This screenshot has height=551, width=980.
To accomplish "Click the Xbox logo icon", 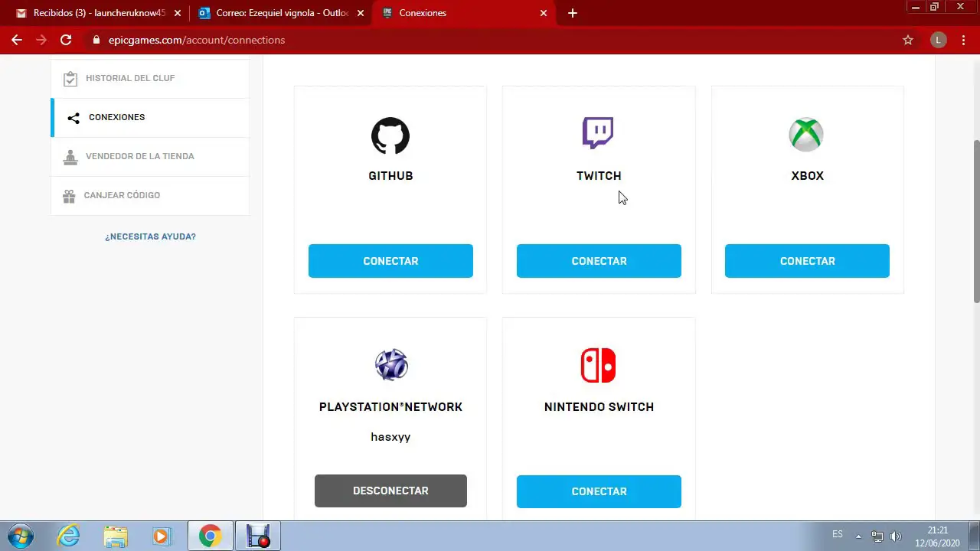I will [806, 135].
